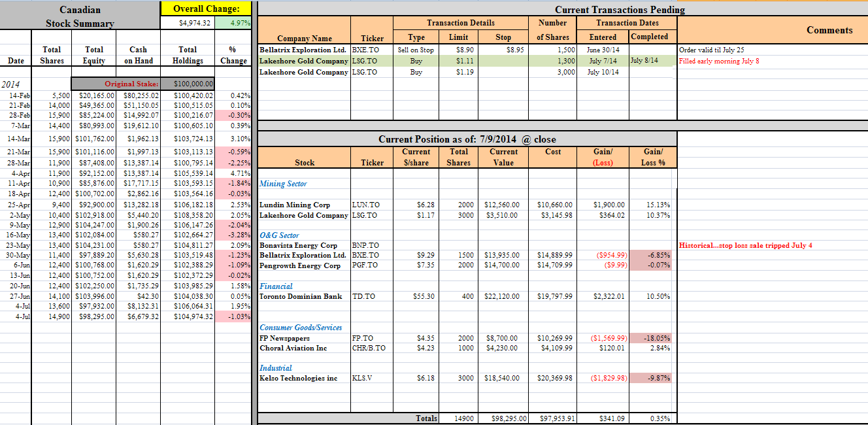The width and height of the screenshot is (868, 425).
Task: Select the "June 30/14" entered date
Action: click(x=603, y=50)
